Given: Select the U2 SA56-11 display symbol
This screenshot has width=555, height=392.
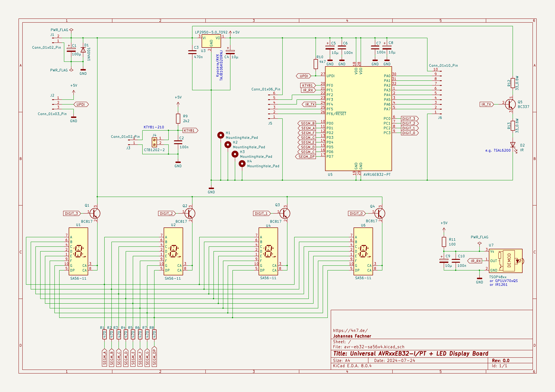Looking at the screenshot, I should coord(173,251).
